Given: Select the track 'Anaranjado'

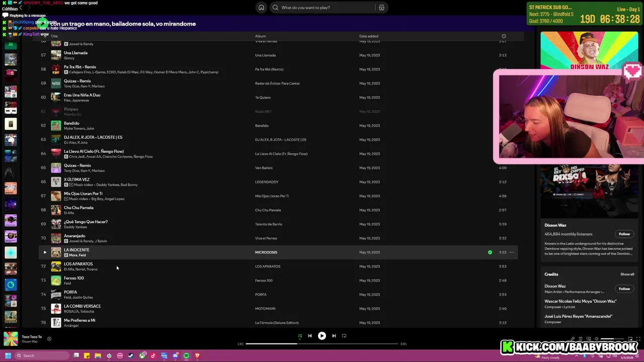Looking at the screenshot, I should (x=74, y=236).
